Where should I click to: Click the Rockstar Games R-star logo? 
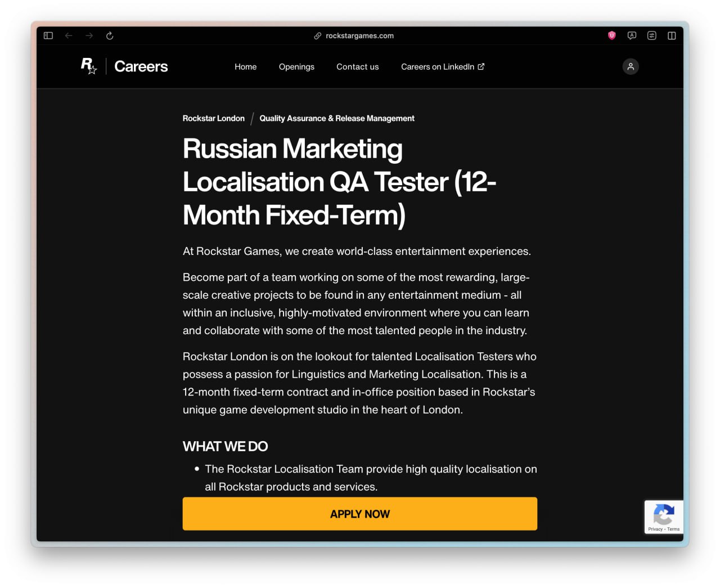89,66
